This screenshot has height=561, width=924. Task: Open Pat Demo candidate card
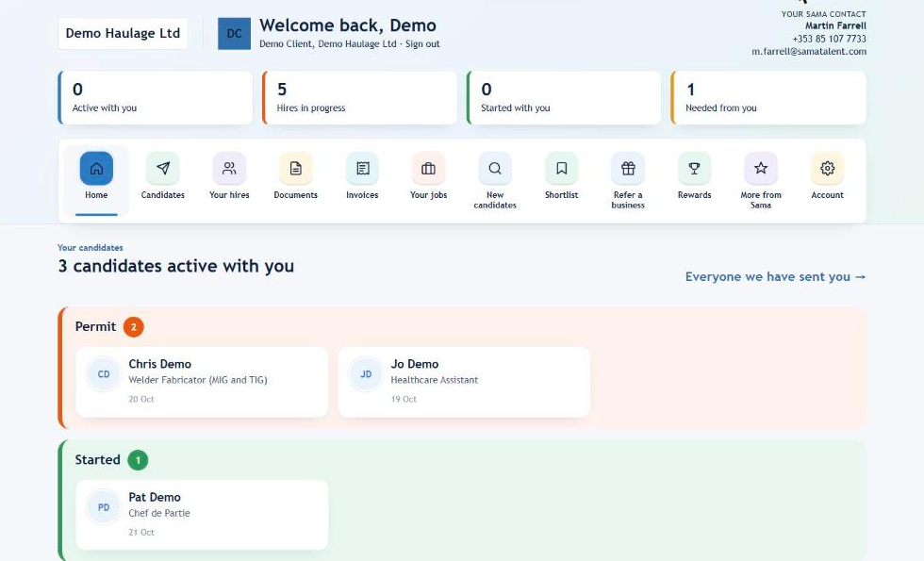pyautogui.click(x=202, y=515)
